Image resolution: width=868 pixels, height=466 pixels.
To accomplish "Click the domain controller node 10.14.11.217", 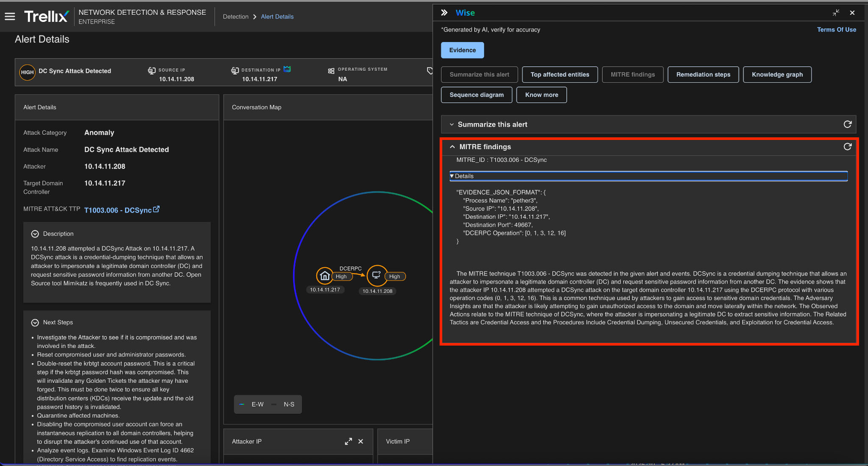I will tap(325, 276).
